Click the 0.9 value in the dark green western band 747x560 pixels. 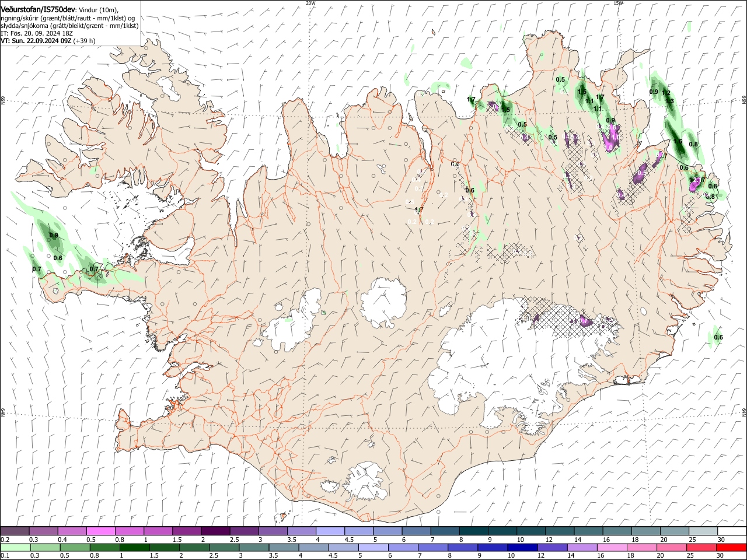tap(54, 236)
